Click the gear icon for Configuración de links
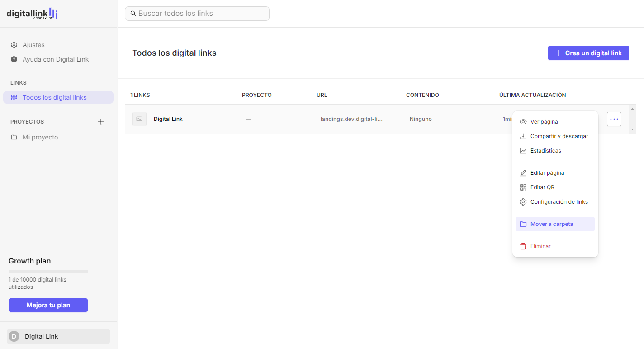Viewport: 644px width, 349px height. click(x=523, y=202)
